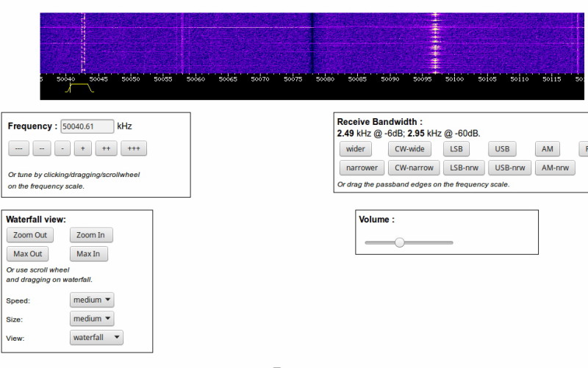Click Zoom In for waterfall view
This screenshot has width=588, height=368.
(x=91, y=235)
